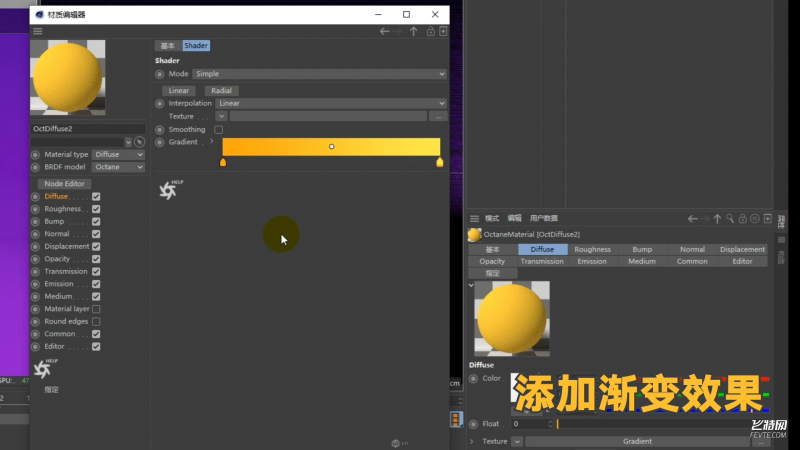Open the Texture arrow dropdown in Shader panel
This screenshot has width=800, height=450.
pos(221,117)
